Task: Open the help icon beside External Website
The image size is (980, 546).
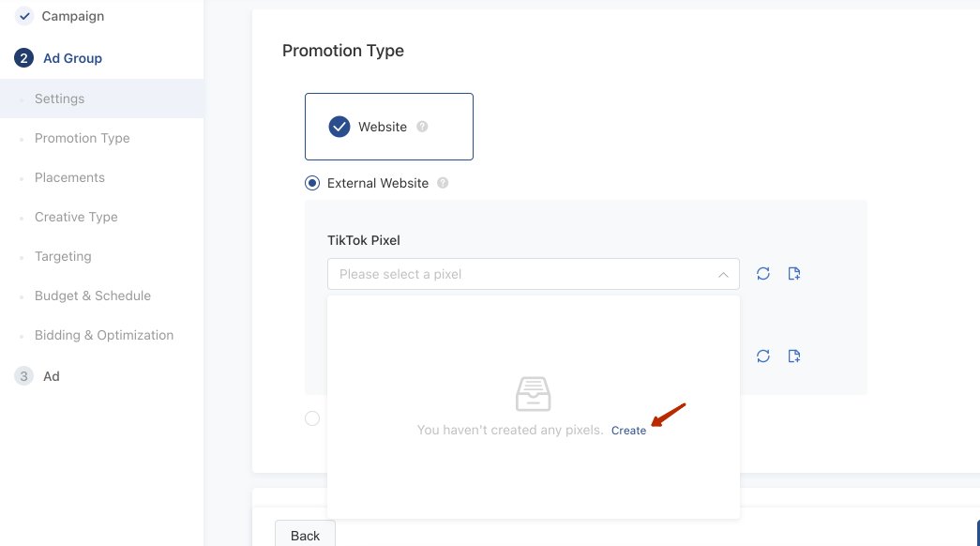Action: point(443,183)
